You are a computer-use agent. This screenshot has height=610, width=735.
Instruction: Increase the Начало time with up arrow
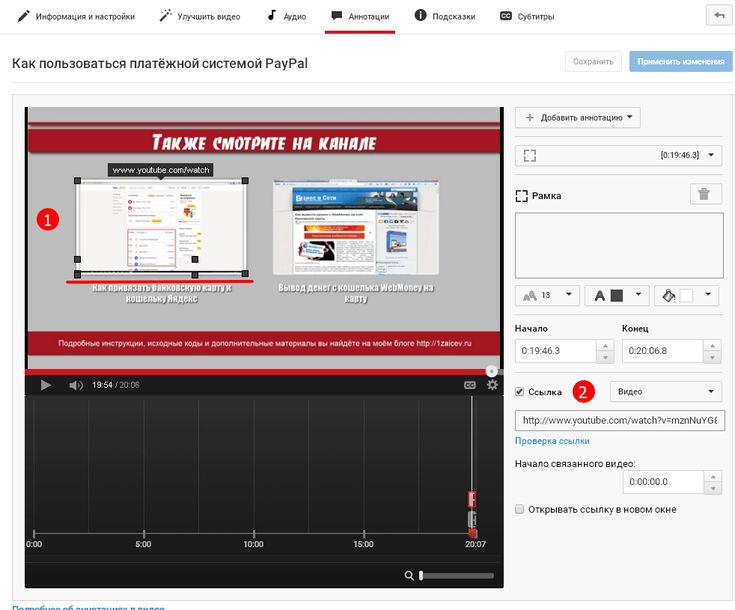605,346
